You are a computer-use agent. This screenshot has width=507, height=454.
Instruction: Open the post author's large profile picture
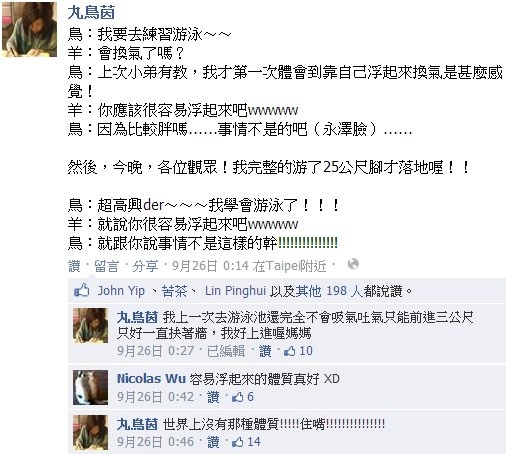coord(29,29)
